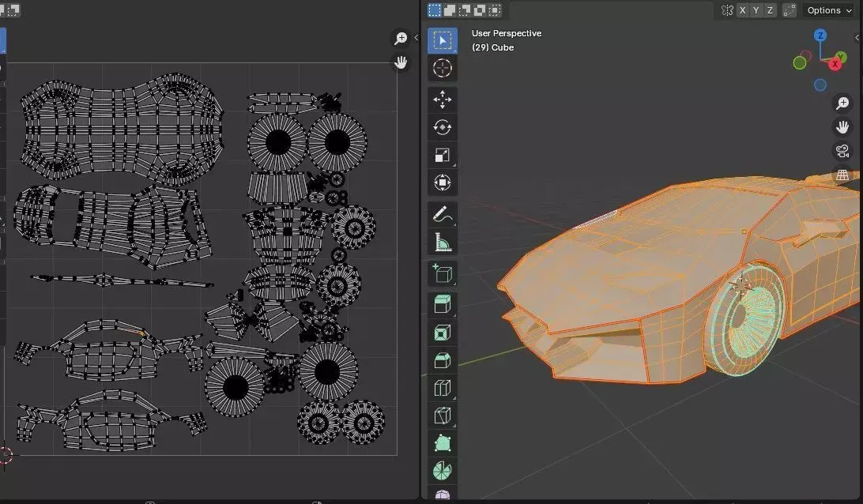Click the pan hand icon in the UV editor
863x504 pixels.
click(401, 62)
